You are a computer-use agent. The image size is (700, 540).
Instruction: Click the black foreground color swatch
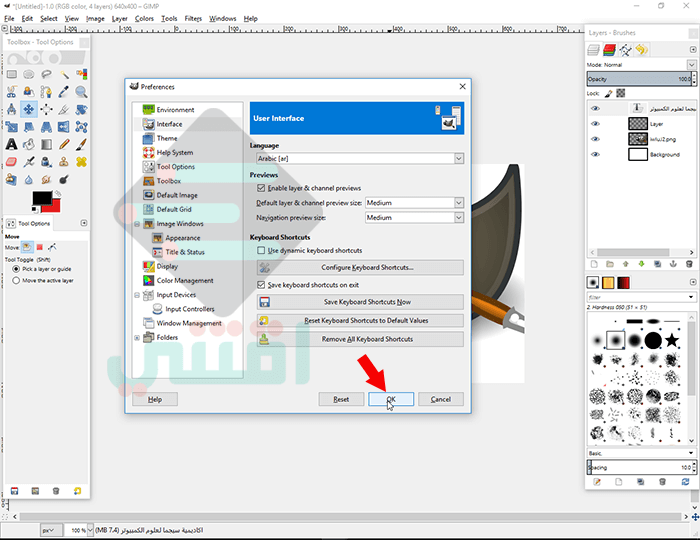41,199
